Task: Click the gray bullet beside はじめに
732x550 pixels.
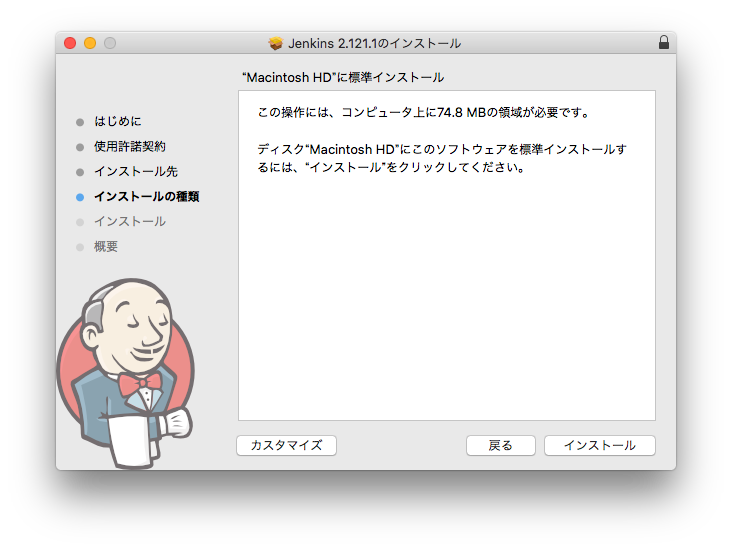Action: pyautogui.click(x=80, y=122)
